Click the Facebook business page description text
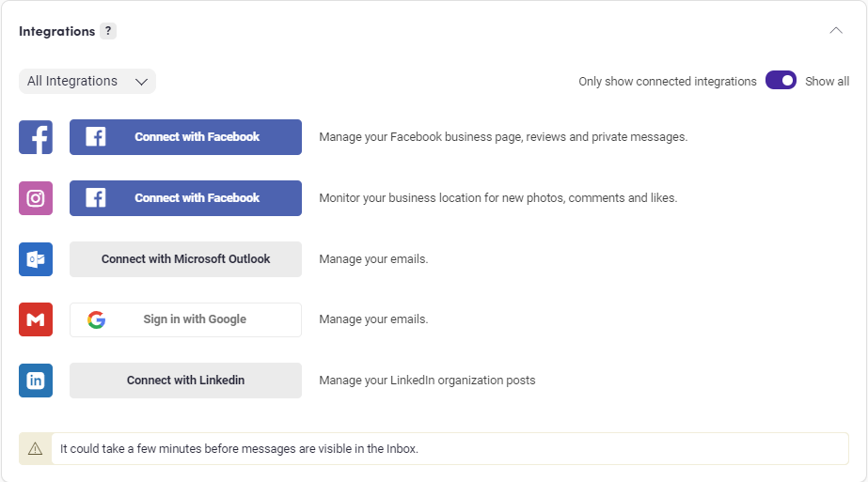868x482 pixels. tap(503, 136)
